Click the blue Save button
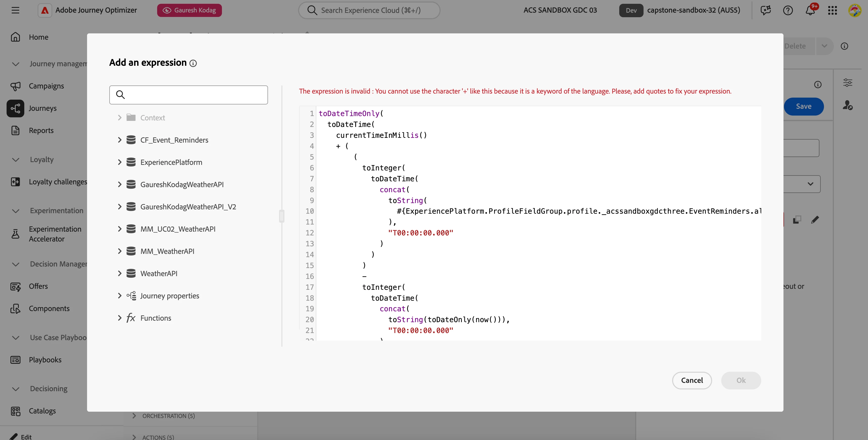This screenshot has height=440, width=868. point(803,106)
